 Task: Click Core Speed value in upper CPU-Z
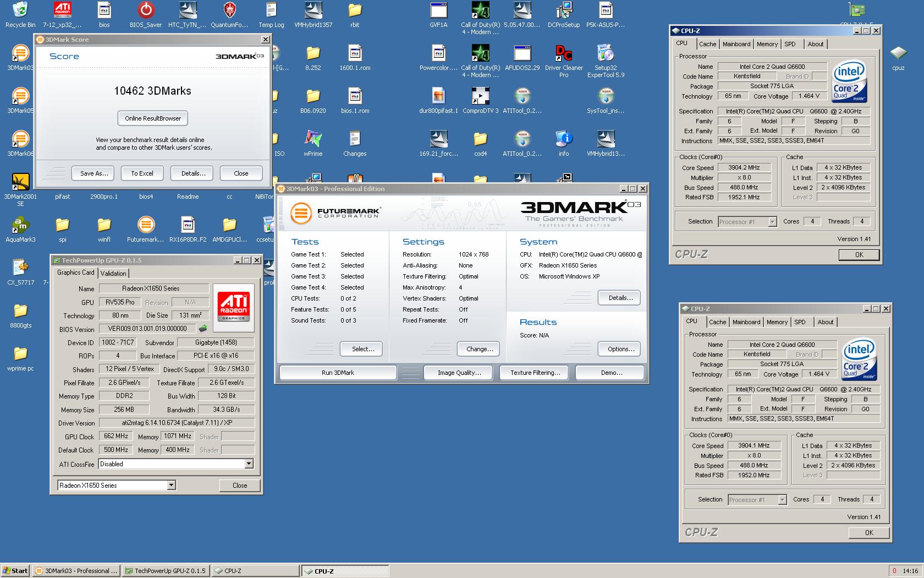744,167
